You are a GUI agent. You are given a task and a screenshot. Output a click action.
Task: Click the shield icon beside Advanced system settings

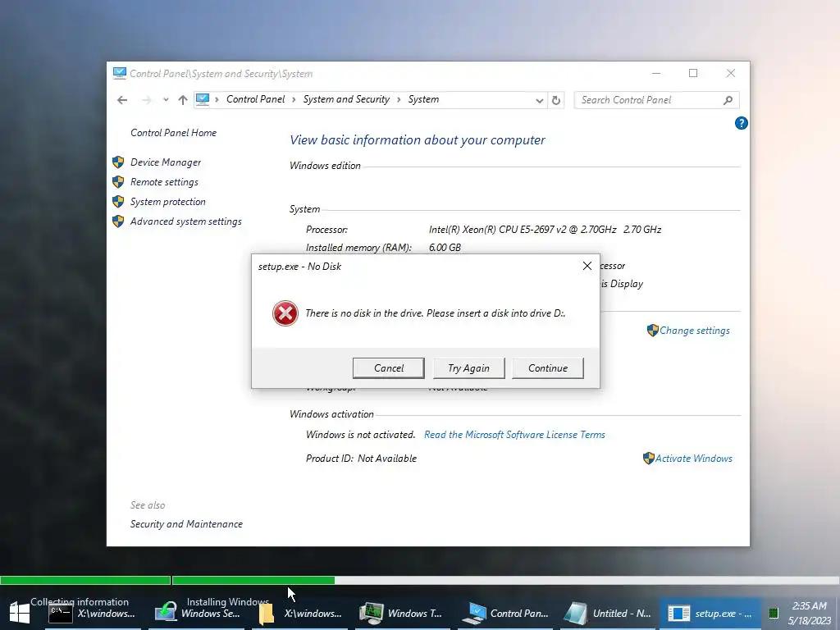click(118, 221)
